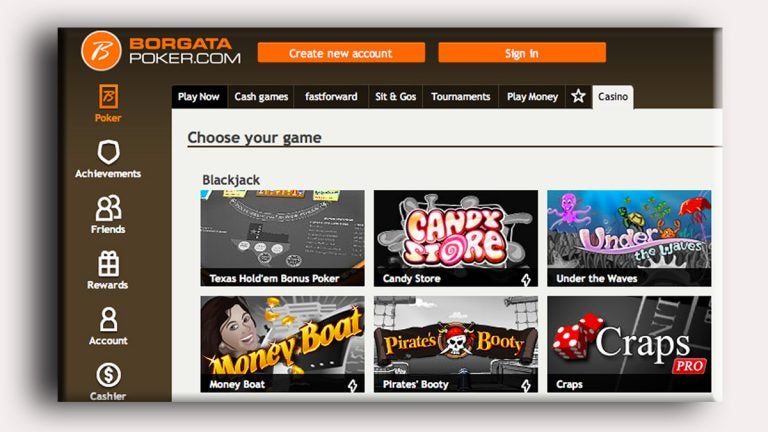
Task: Click the Sign in button
Action: [x=522, y=53]
